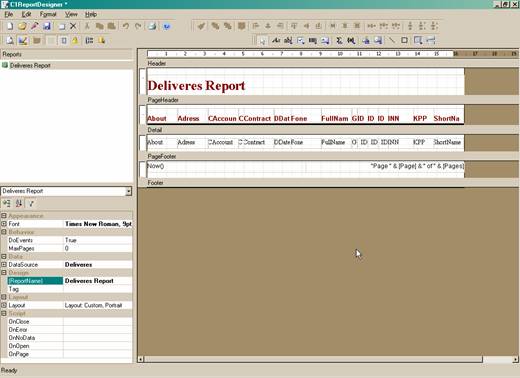This screenshot has height=378, width=520.
Task: Click the New file icon in toolbar
Action: coord(10,26)
